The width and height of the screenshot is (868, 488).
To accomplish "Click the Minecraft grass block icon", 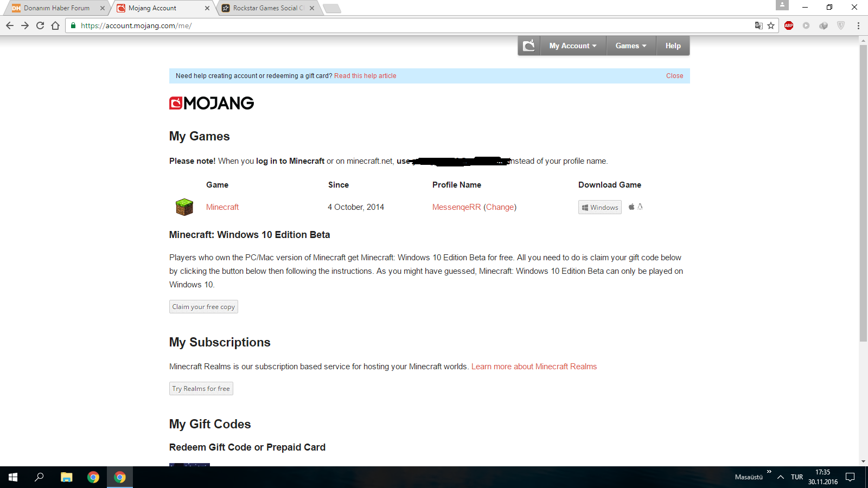I will [184, 207].
